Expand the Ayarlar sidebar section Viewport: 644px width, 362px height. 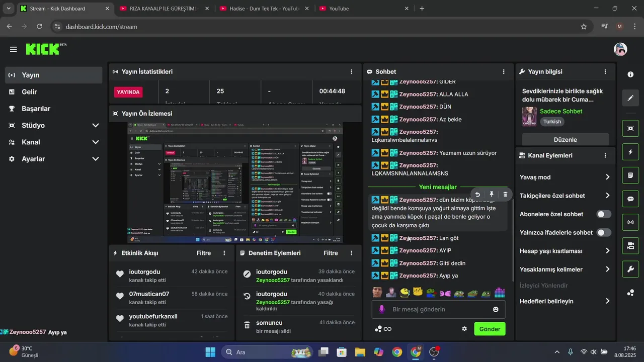[54, 159]
